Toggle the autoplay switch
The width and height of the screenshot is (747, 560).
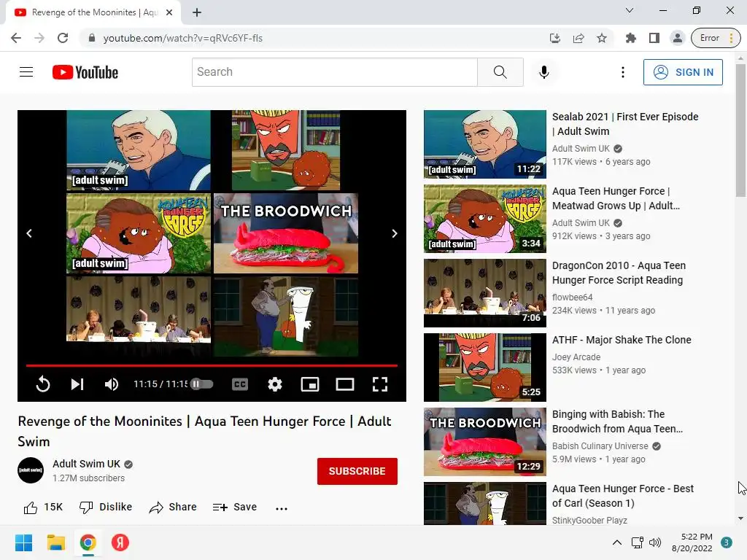(x=202, y=384)
